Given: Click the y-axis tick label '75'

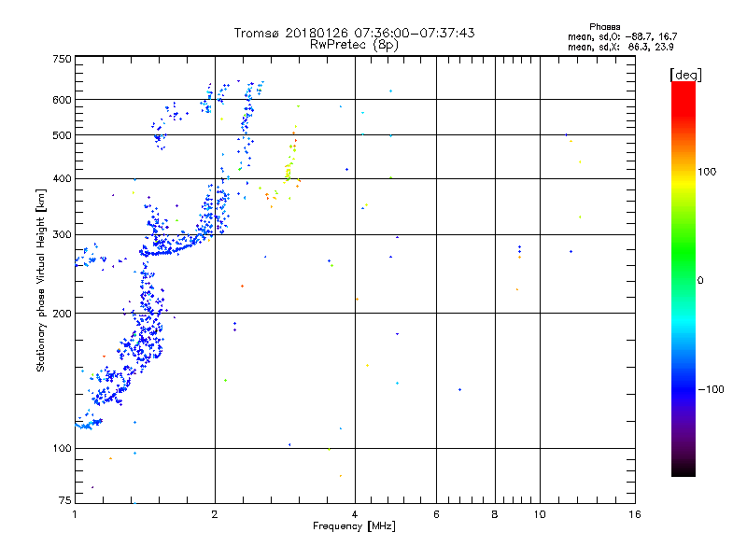Looking at the screenshot, I should point(65,500).
